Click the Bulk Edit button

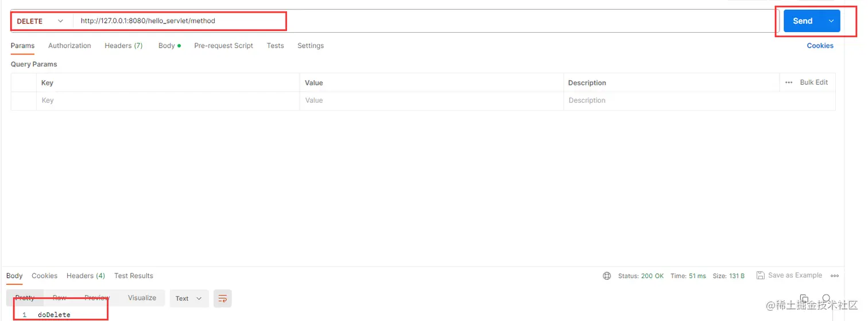814,83
